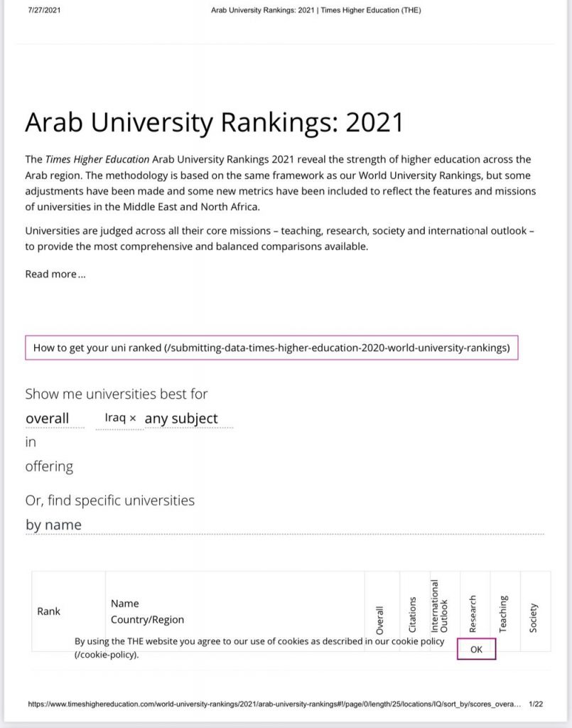Click the page title text in the header
This screenshot has width=572, height=728.
316,10
